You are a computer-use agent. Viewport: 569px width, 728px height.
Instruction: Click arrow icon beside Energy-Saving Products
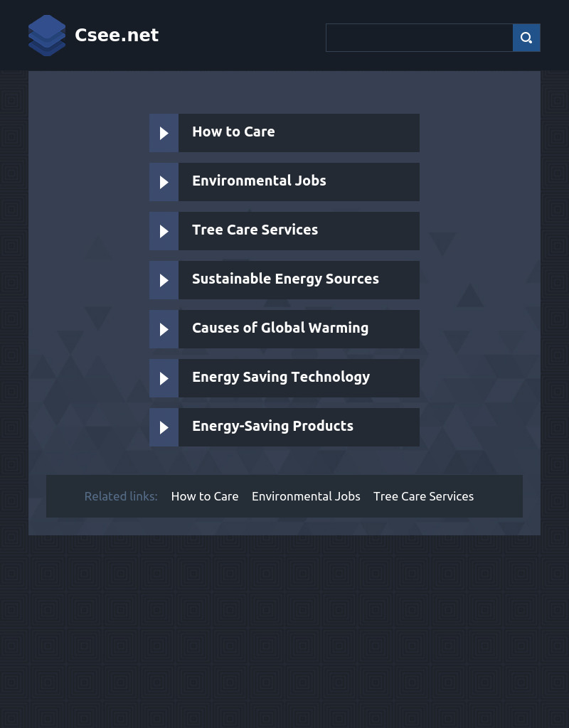pos(164,427)
